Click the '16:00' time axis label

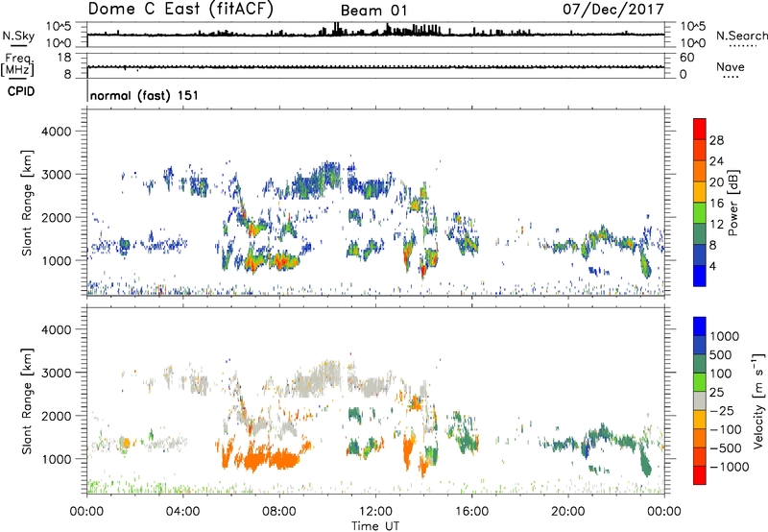coord(471,511)
